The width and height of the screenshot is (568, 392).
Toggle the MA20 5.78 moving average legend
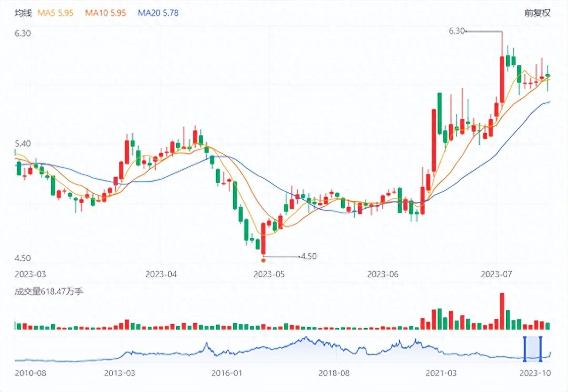click(158, 13)
